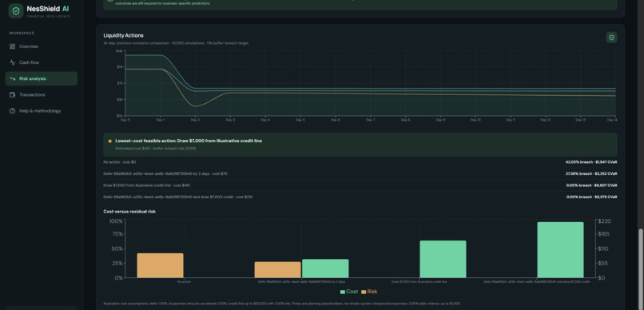
Task: Click the Lowest-cost feasible action banner
Action: click(360, 144)
